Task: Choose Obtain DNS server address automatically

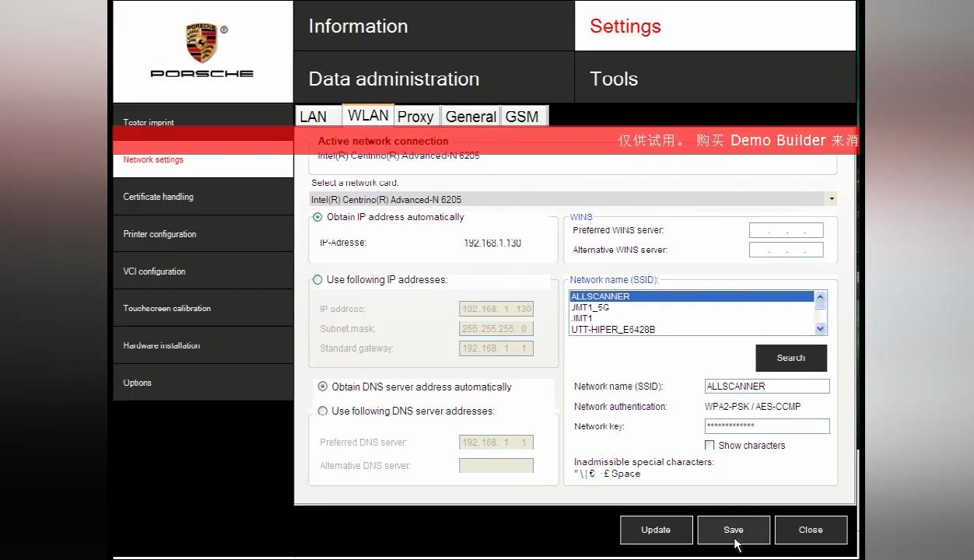Action: click(x=323, y=387)
